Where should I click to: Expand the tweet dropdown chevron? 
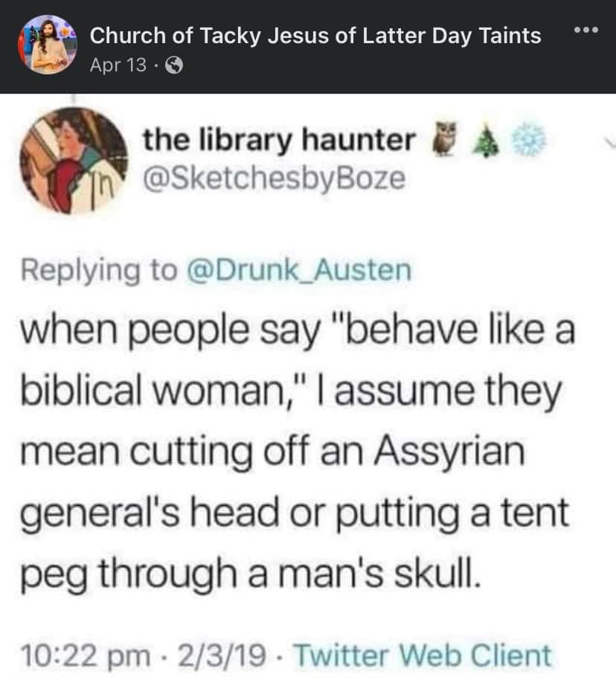point(609,143)
